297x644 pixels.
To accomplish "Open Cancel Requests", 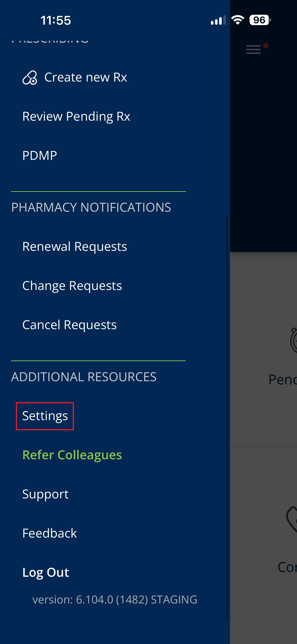I will 69,325.
